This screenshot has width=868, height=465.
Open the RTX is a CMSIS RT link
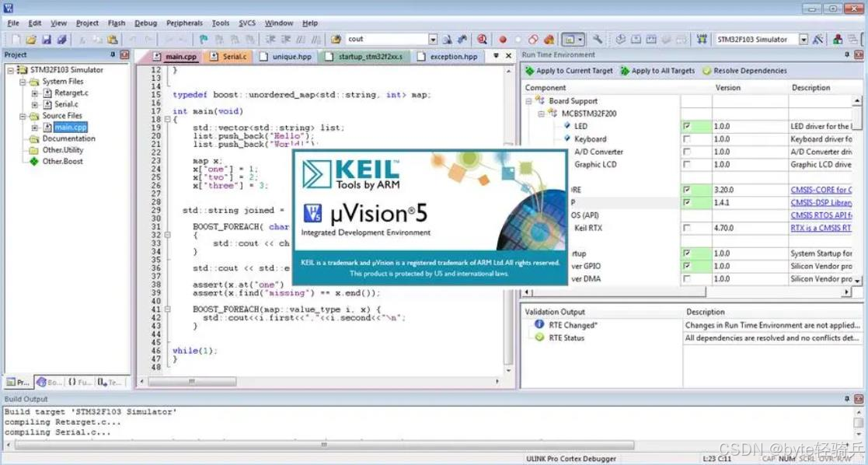point(821,229)
